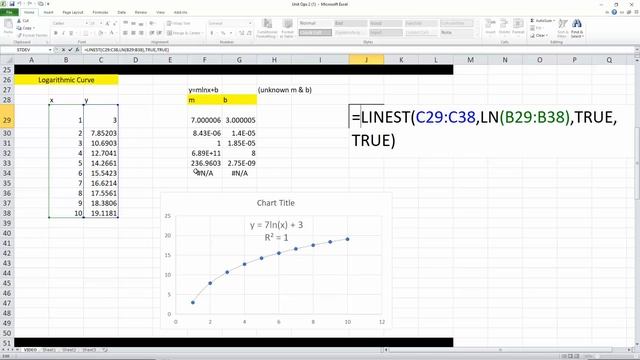Click Increase Font Size icon

(107, 23)
